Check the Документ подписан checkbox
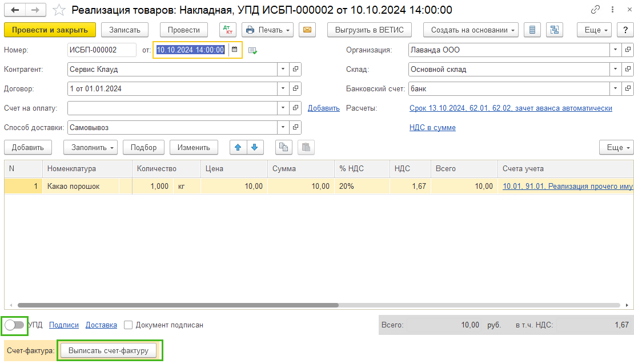This screenshot has height=364, width=634. tap(128, 325)
